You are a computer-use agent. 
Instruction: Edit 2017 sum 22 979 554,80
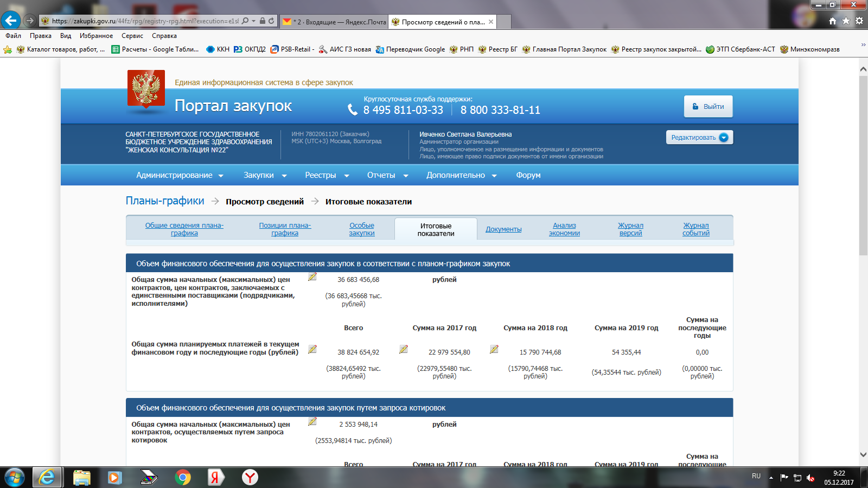coord(404,349)
